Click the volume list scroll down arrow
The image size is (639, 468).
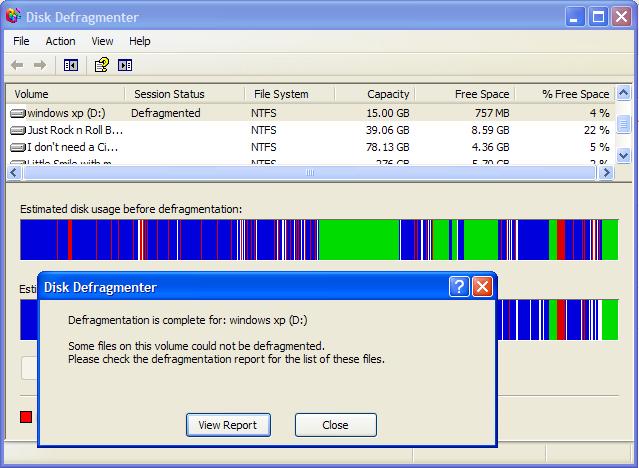(624, 155)
